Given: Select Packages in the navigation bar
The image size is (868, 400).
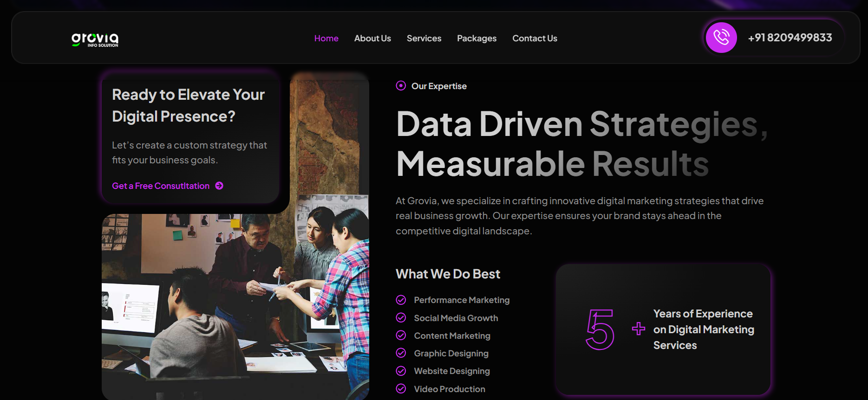Looking at the screenshot, I should [476, 39].
